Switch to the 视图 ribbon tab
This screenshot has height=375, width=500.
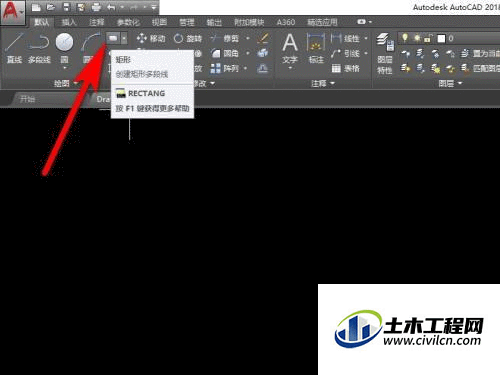click(x=159, y=22)
